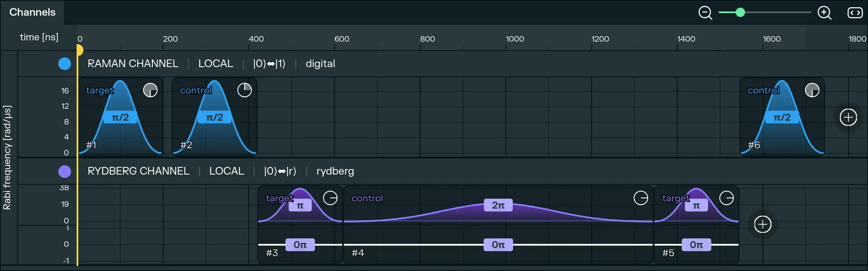The image size is (868, 271).
Task: Open the Channels tab
Action: tap(32, 12)
